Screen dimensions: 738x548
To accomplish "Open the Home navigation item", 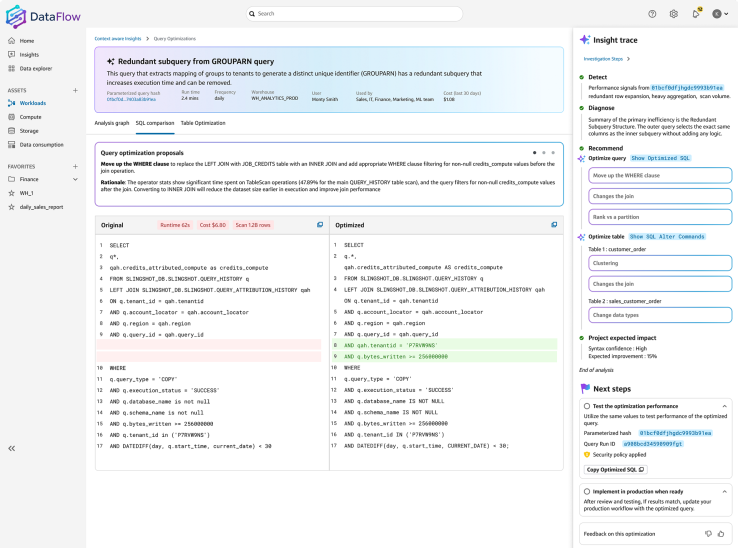I will click(27, 41).
